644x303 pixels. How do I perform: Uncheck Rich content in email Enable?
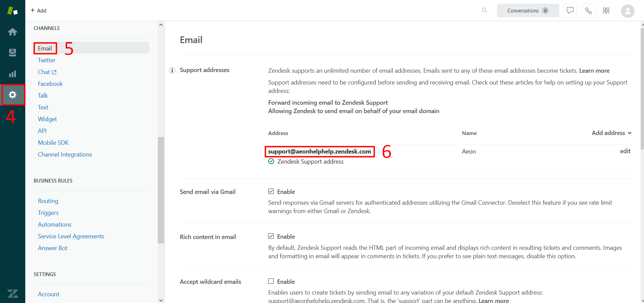tap(271, 236)
